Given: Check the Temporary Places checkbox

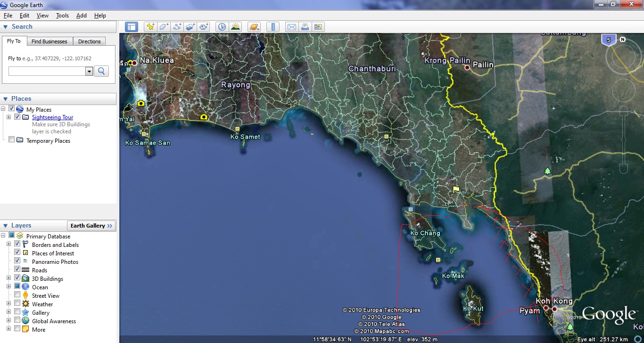Looking at the screenshot, I should pos(12,140).
